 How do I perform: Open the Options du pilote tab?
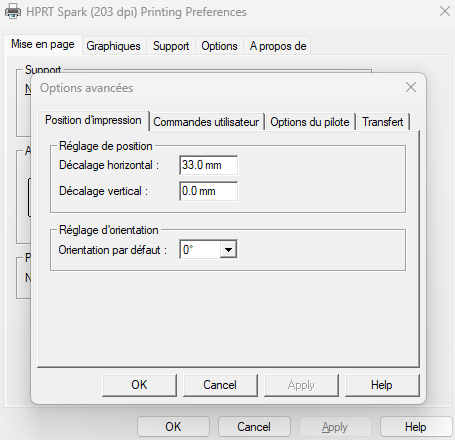point(310,122)
